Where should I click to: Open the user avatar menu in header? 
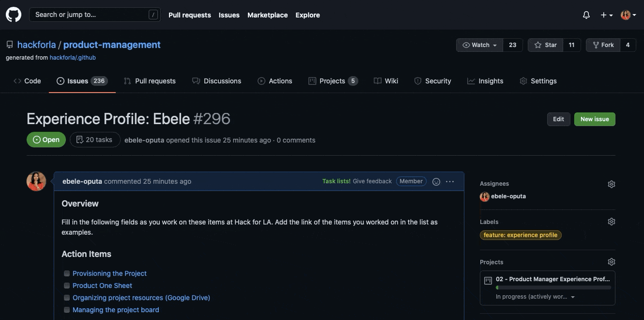(x=629, y=15)
